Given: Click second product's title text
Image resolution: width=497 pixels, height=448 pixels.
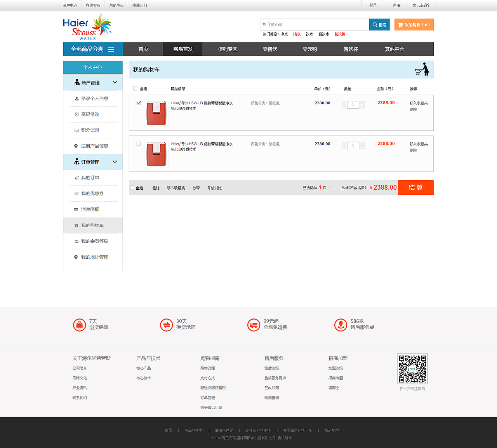Looking at the screenshot, I should click(x=202, y=147).
